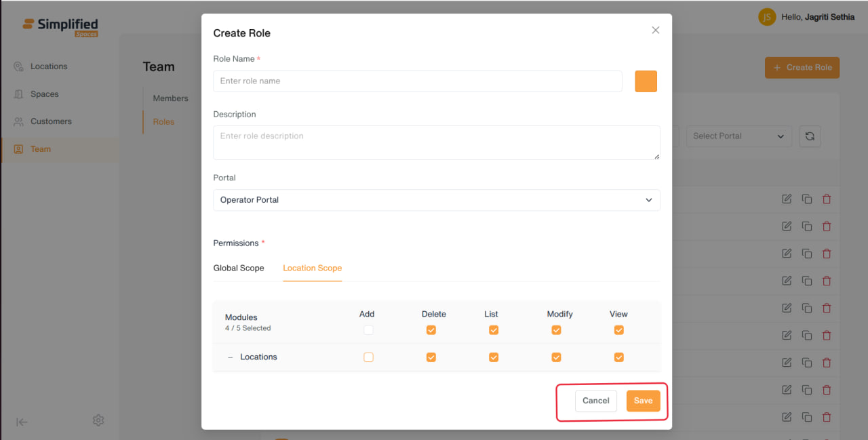The width and height of the screenshot is (868, 440).
Task: Click the first row's edit pencil icon
Action: tap(787, 199)
